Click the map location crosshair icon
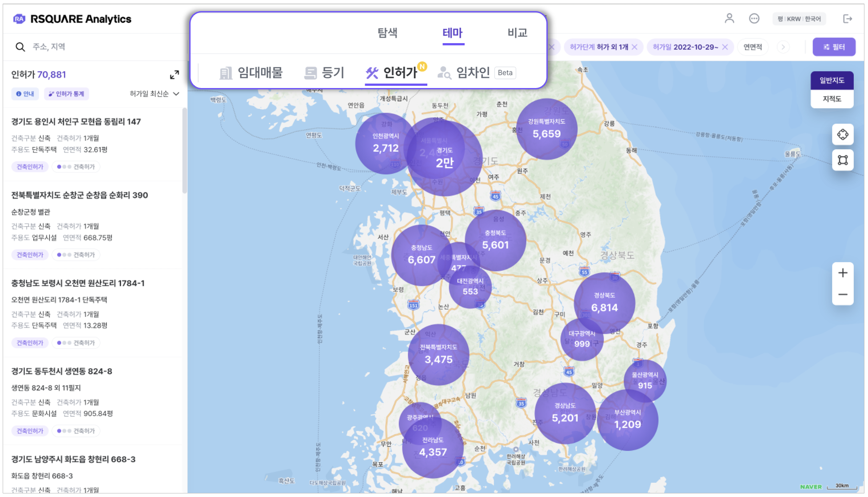Viewport: 868px width, 497px height. pyautogui.click(x=842, y=135)
